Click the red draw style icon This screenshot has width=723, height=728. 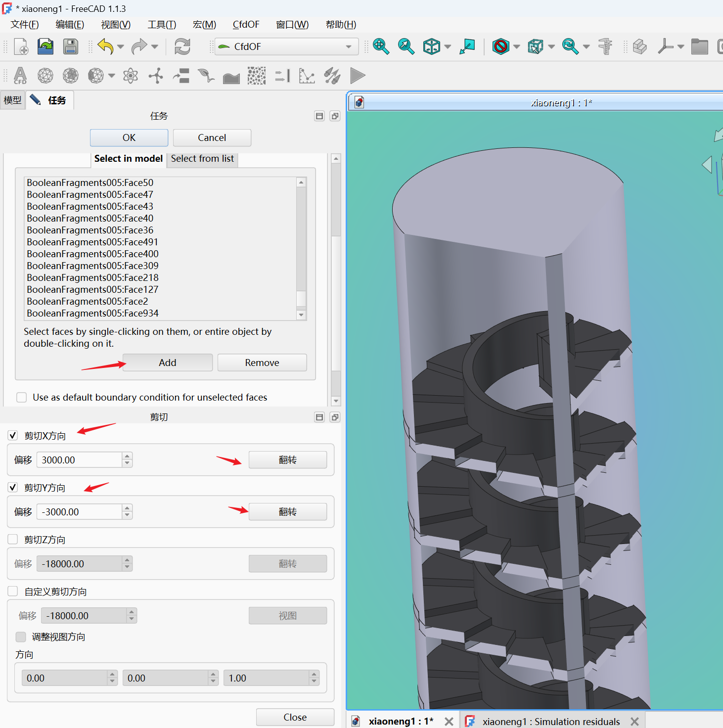(x=500, y=46)
